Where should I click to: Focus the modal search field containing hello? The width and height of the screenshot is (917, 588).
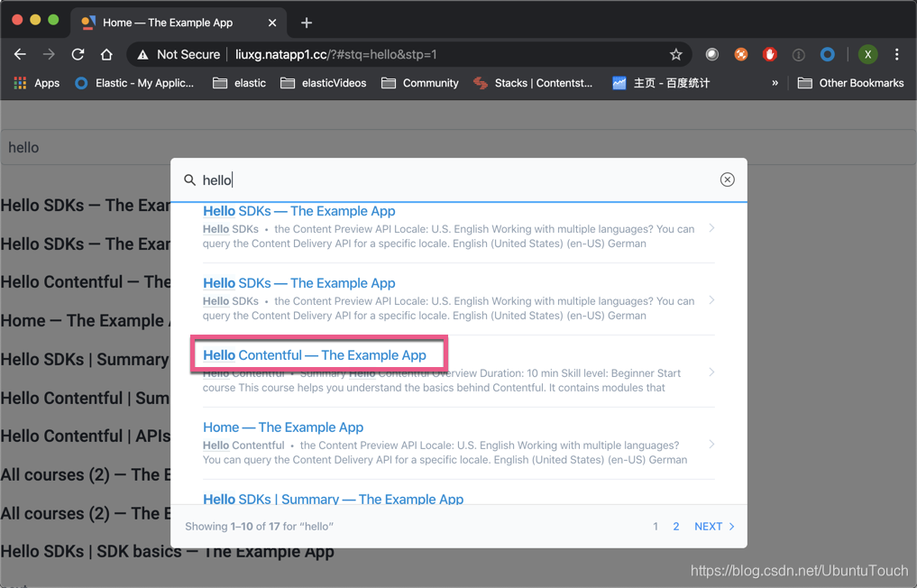point(456,179)
